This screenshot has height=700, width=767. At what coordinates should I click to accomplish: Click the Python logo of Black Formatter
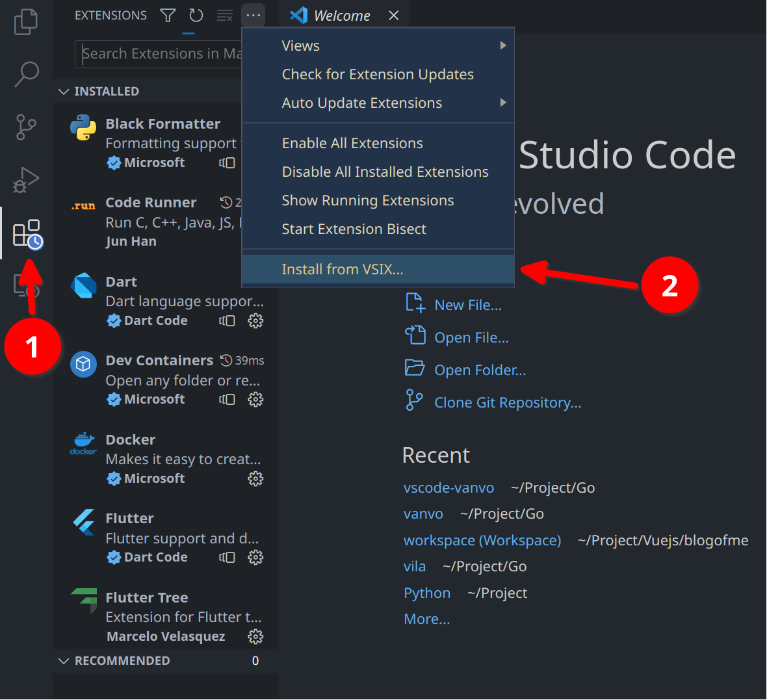point(83,127)
